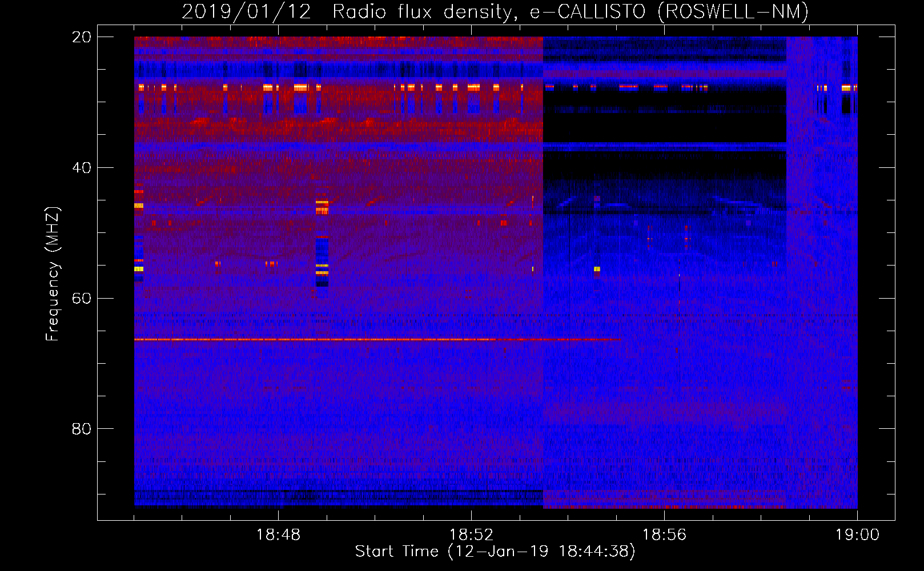Click the 18:52 time tick label
Screen dimensions: 924x571
[x=471, y=535]
